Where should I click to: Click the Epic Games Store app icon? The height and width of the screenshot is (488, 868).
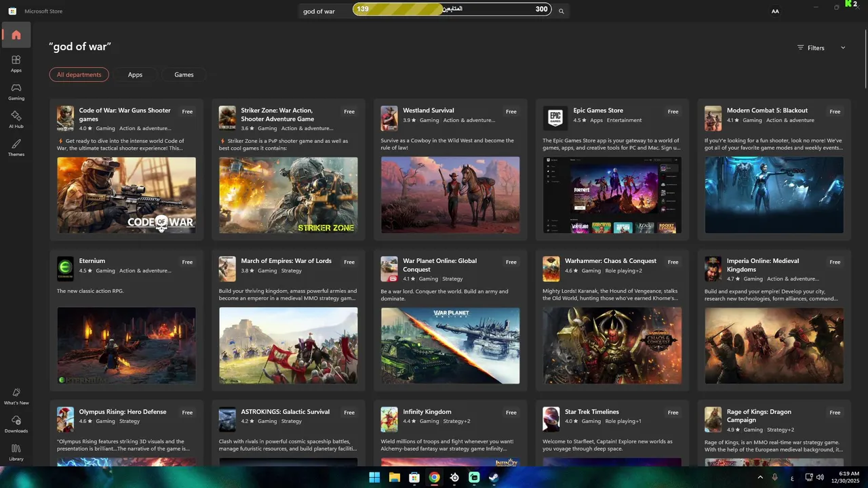tap(555, 118)
